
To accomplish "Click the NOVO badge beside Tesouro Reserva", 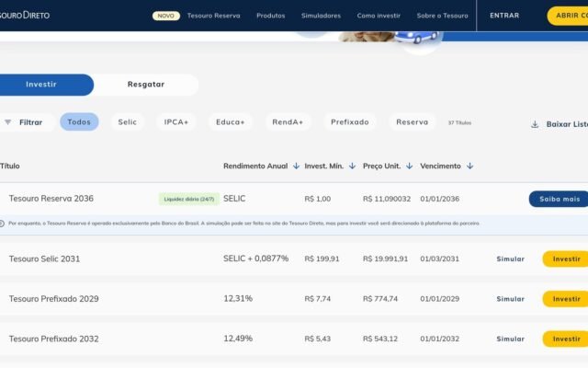I will [x=165, y=16].
